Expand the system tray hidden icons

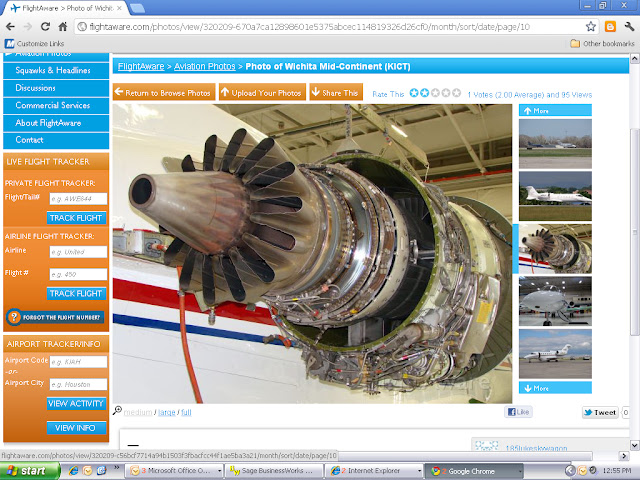click(570, 471)
